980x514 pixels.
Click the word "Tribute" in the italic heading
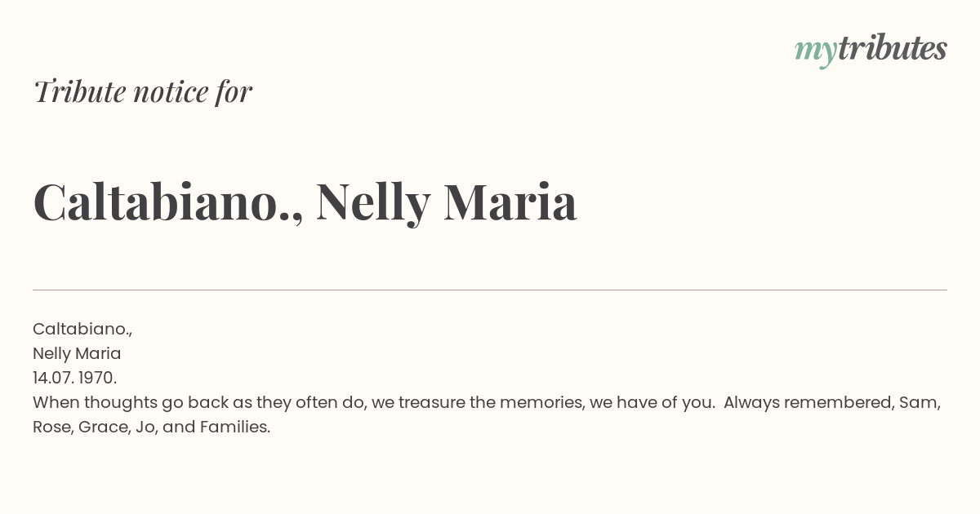click(x=79, y=91)
